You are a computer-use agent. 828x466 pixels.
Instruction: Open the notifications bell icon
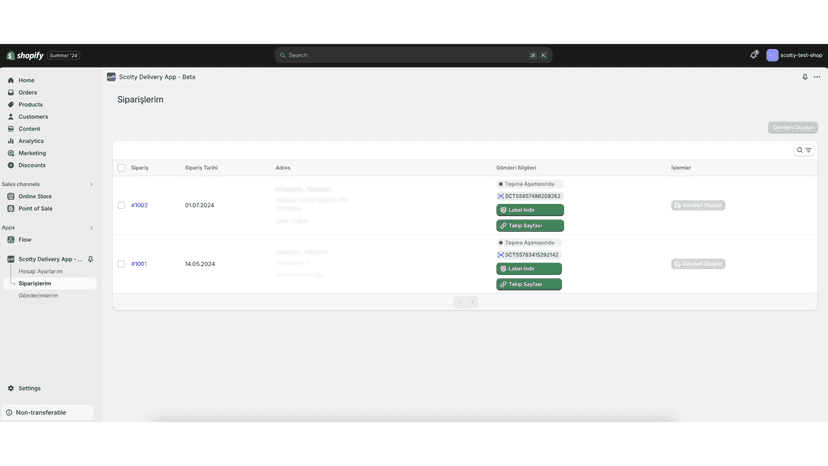click(754, 55)
